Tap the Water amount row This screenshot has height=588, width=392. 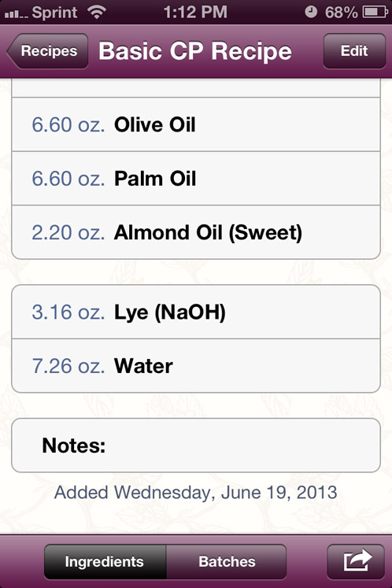(x=196, y=366)
